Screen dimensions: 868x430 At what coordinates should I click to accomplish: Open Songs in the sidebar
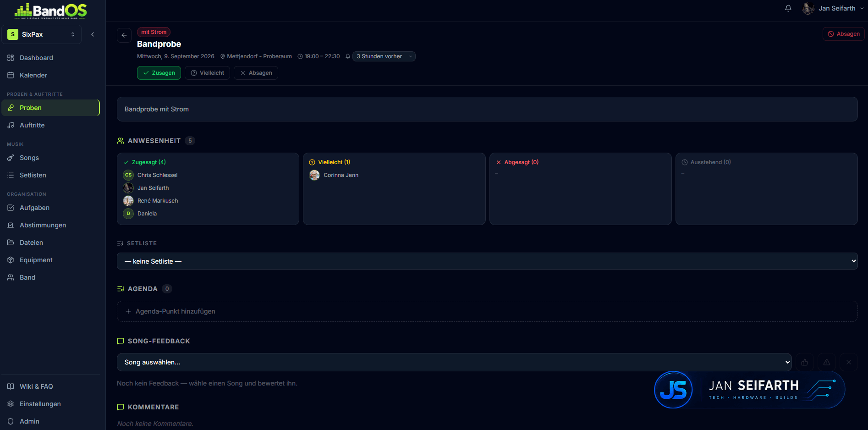pyautogui.click(x=50, y=158)
